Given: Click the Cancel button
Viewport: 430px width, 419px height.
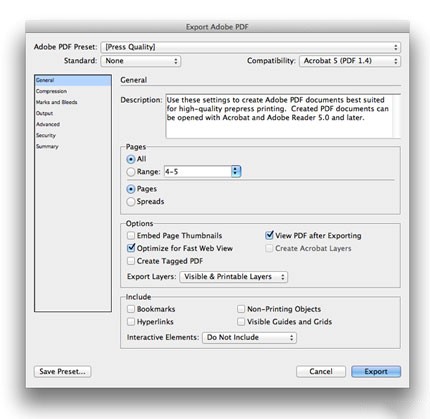Looking at the screenshot, I should point(321,372).
